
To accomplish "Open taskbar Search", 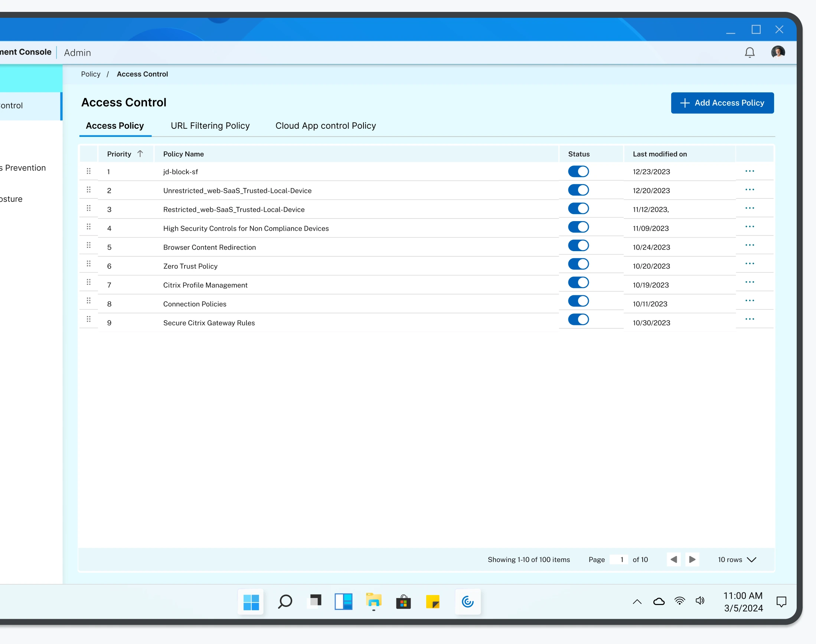I will point(285,602).
